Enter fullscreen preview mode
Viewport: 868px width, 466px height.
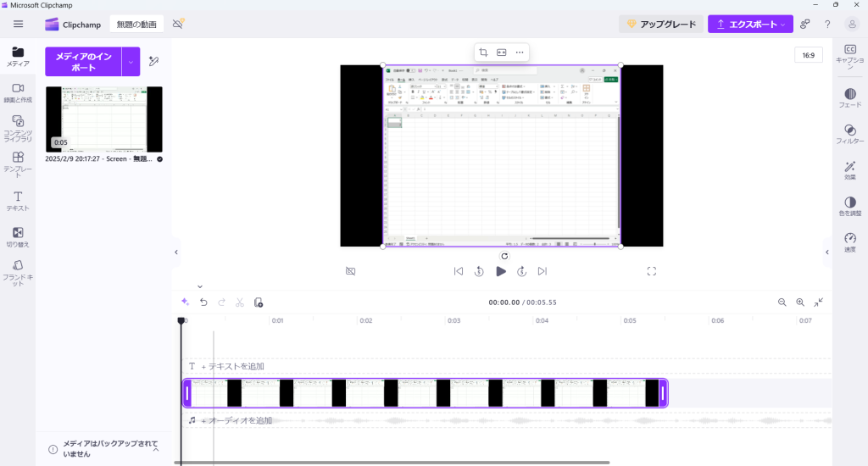pos(652,271)
